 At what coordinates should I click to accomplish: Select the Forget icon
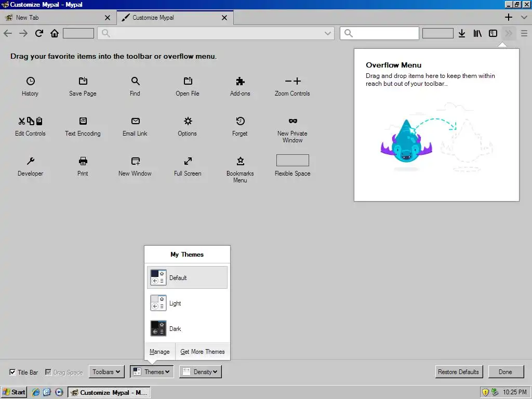[x=240, y=121]
